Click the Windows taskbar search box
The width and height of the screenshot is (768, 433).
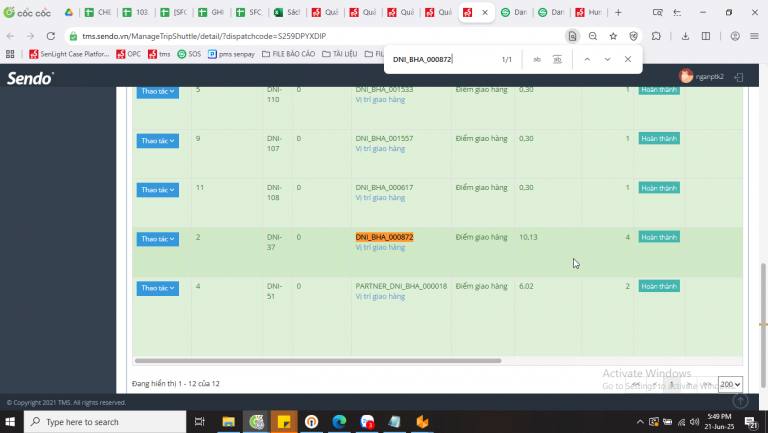105,422
